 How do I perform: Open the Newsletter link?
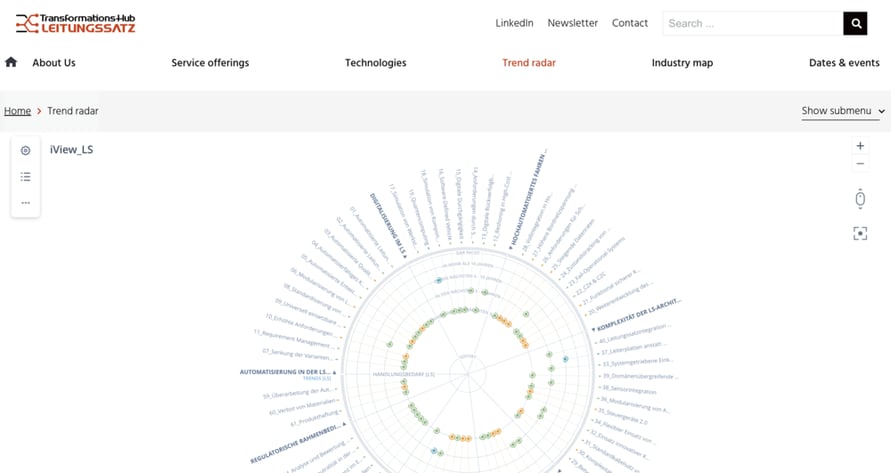point(573,23)
